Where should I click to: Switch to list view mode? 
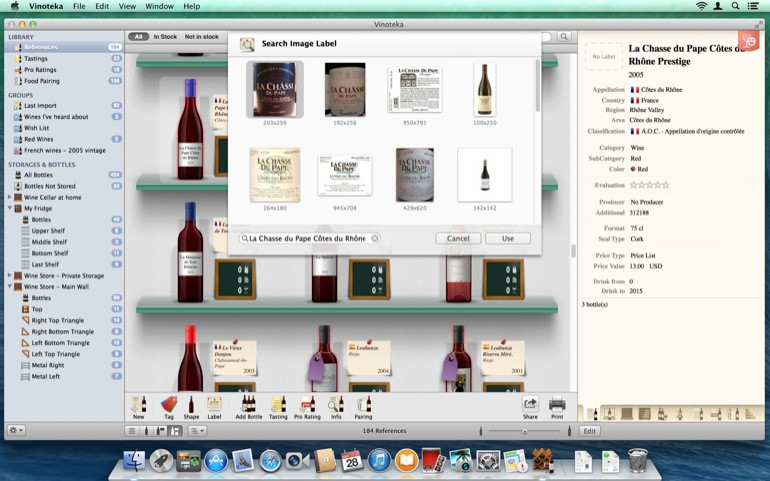tap(132, 431)
